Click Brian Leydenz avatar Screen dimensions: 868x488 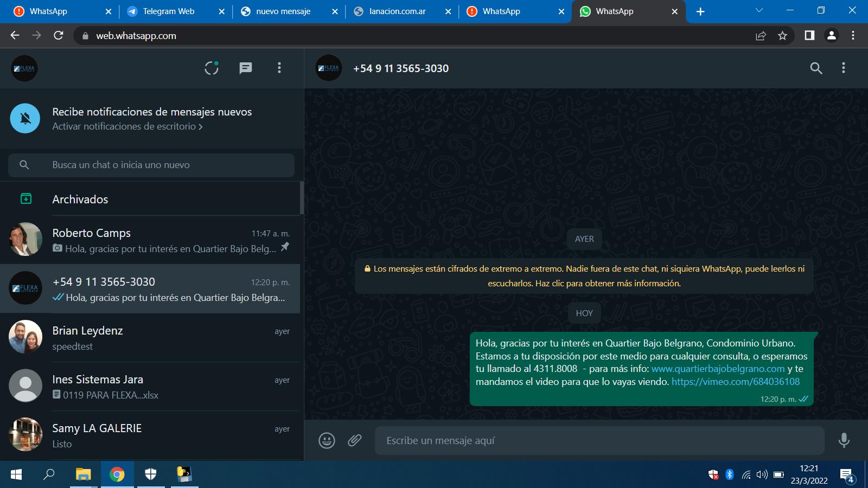(x=25, y=337)
